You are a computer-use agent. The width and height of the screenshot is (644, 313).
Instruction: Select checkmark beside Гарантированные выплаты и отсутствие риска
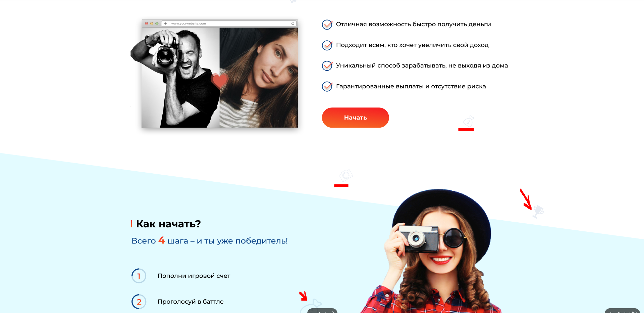(x=327, y=87)
